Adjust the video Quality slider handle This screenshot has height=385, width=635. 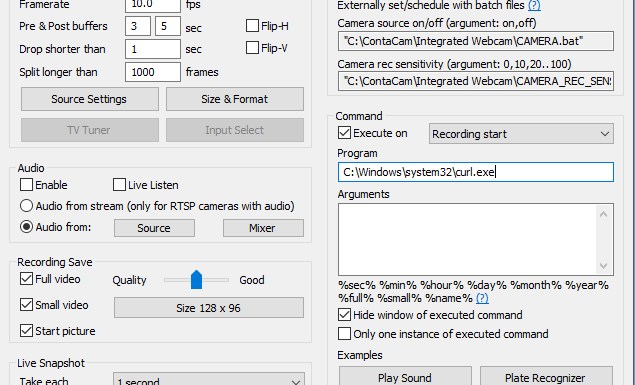click(196, 280)
